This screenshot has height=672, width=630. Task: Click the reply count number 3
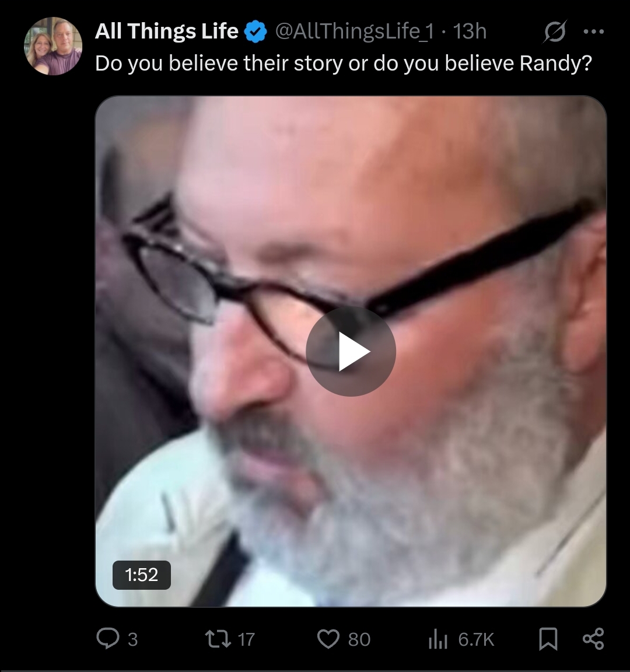point(133,639)
